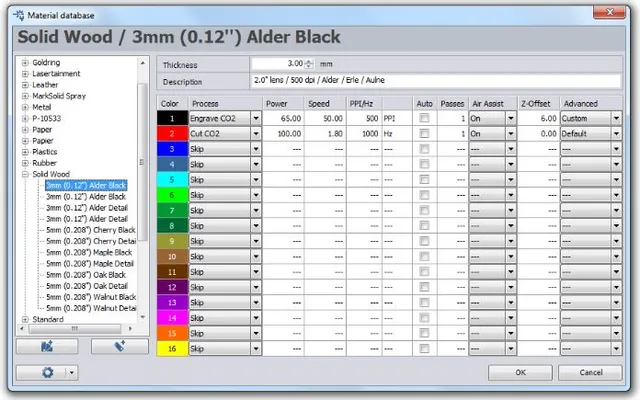Viewport: 640px width, 400px height.
Task: Toggle Auto checkbox for color 1
Action: pos(424,118)
